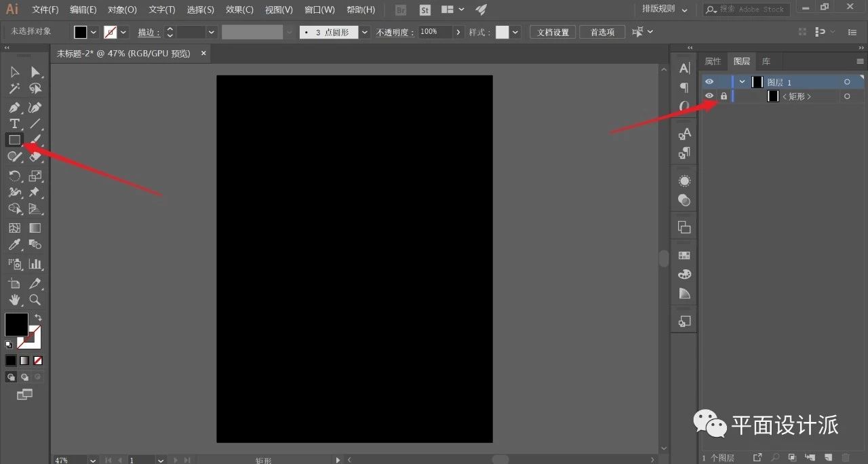868x464 pixels.
Task: Select the Gradient tool
Action: click(x=35, y=228)
